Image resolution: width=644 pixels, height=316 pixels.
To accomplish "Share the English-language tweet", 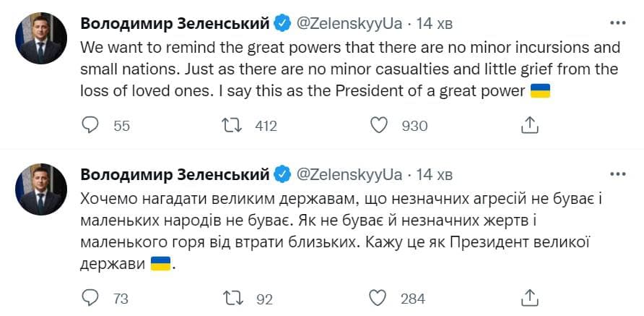I will tap(530, 126).
